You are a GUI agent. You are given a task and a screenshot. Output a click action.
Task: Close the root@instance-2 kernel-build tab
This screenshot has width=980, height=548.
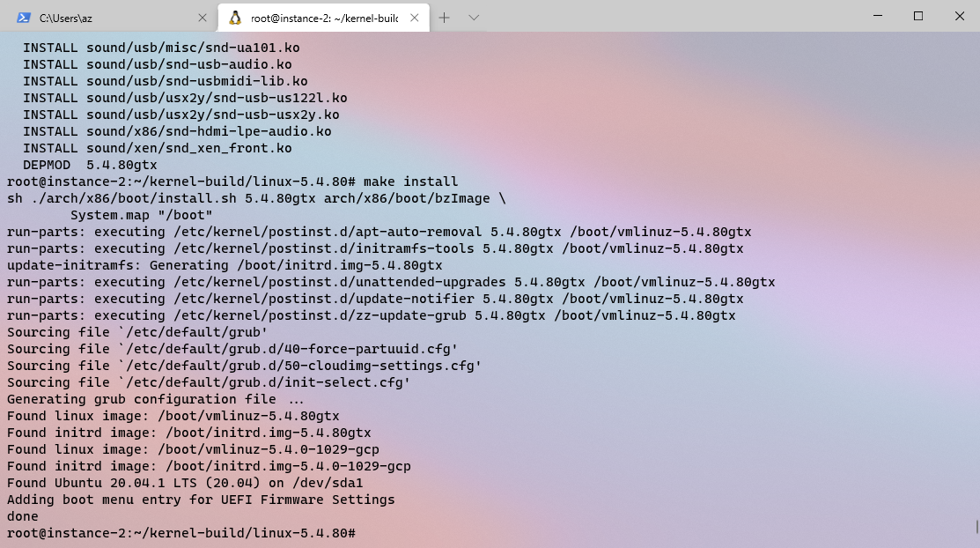[x=414, y=17]
